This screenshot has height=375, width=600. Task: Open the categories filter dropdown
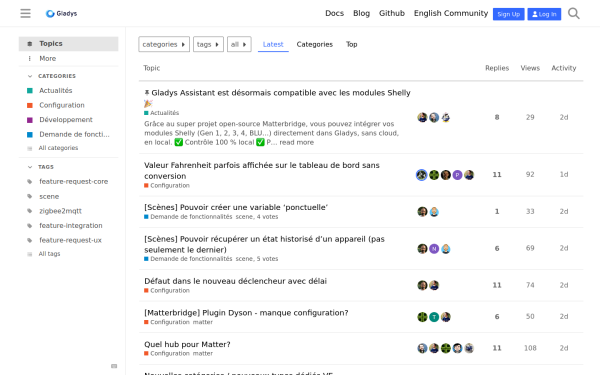point(164,44)
